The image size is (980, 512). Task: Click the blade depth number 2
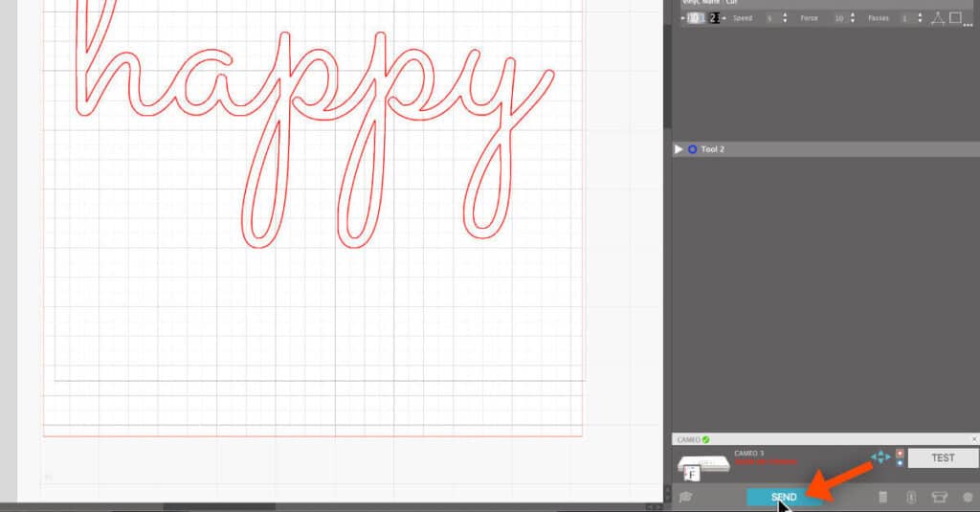714,18
